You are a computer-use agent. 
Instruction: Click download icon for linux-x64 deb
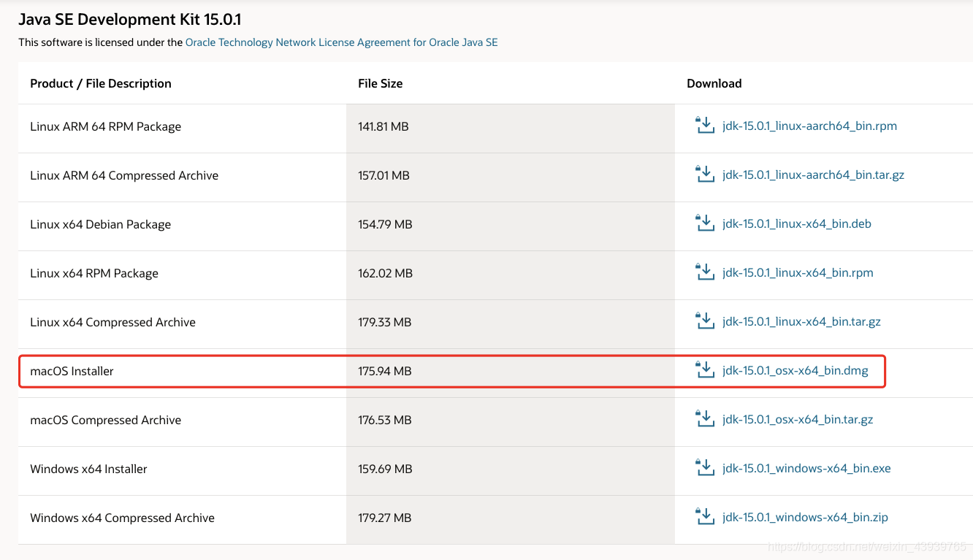[704, 223]
